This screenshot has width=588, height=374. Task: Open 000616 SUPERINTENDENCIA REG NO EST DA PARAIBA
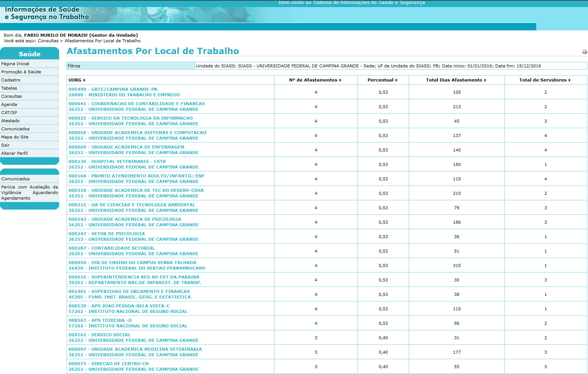(134, 277)
